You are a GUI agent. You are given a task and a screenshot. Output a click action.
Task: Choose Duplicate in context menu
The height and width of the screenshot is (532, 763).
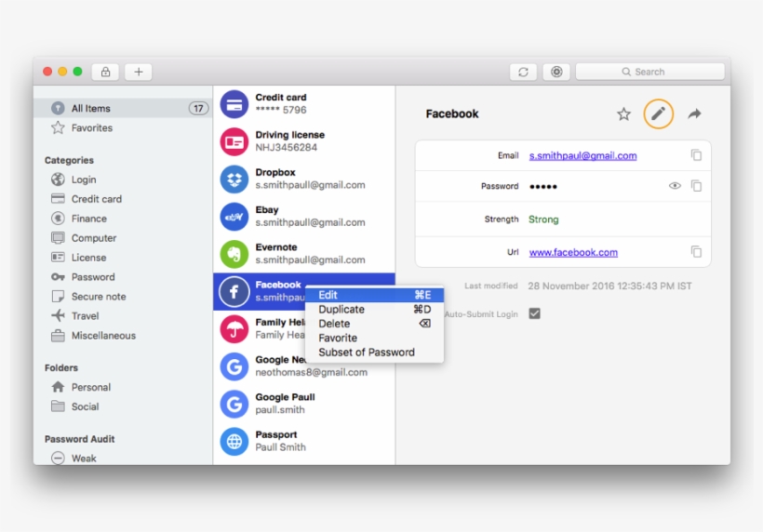click(x=374, y=310)
